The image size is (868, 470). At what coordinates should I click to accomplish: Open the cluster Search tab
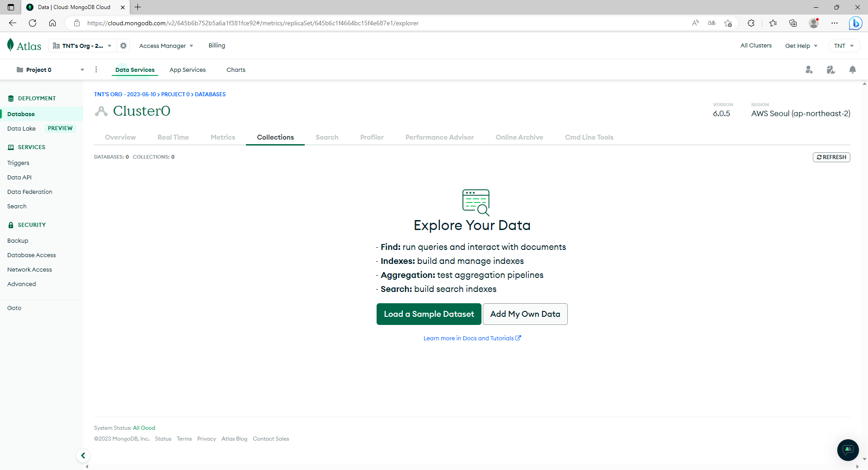(327, 137)
